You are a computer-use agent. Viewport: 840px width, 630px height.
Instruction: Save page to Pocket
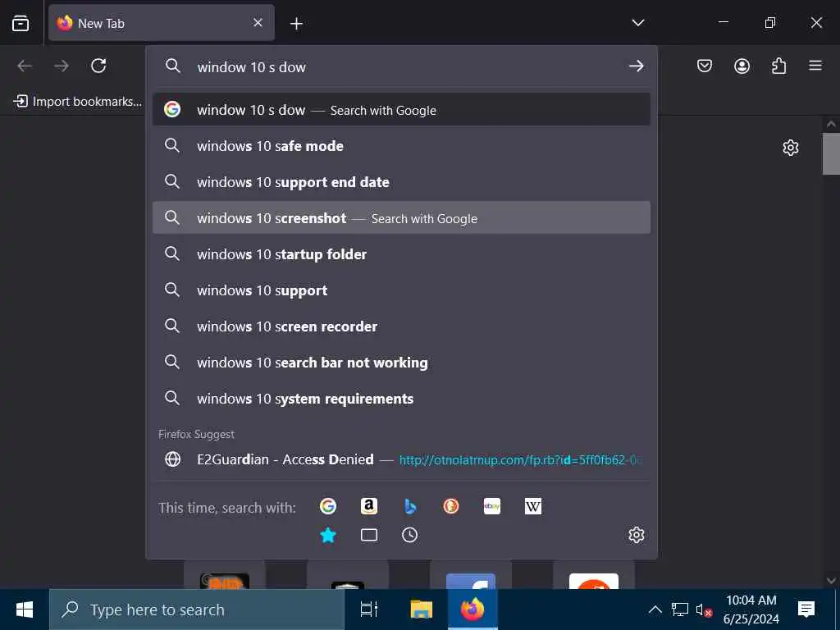pos(705,66)
